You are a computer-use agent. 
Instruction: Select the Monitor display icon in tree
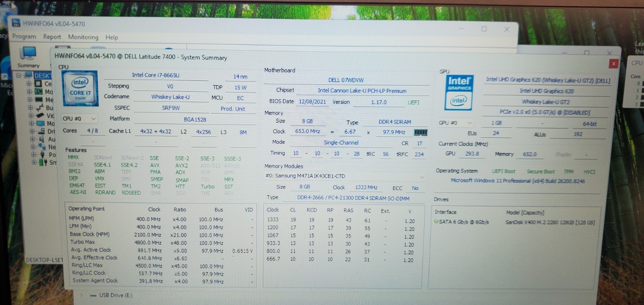click(41, 123)
